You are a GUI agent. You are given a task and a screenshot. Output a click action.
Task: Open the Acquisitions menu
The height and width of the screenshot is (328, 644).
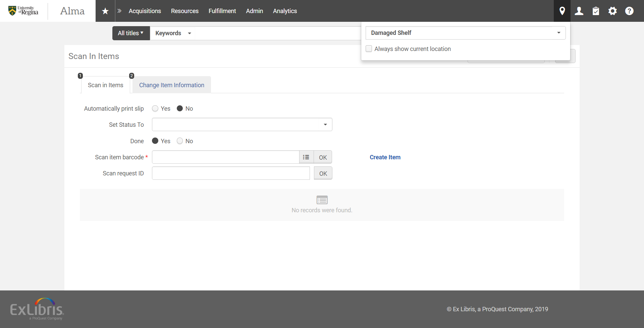(145, 11)
